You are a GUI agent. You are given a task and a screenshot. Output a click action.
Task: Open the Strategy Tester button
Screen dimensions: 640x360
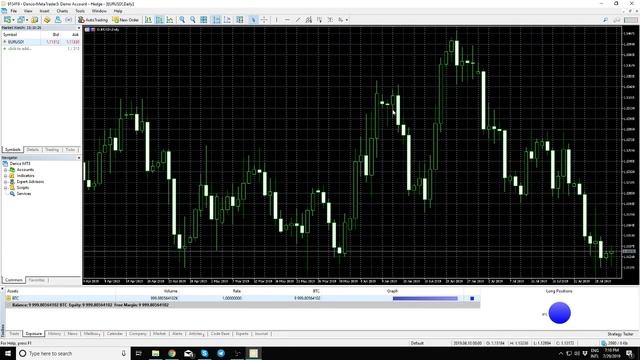(x=620, y=334)
